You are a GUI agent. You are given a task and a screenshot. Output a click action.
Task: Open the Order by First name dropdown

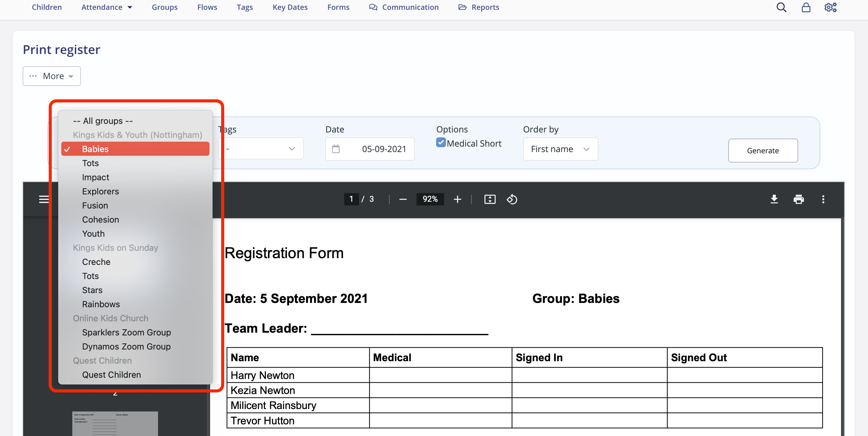pyautogui.click(x=560, y=149)
